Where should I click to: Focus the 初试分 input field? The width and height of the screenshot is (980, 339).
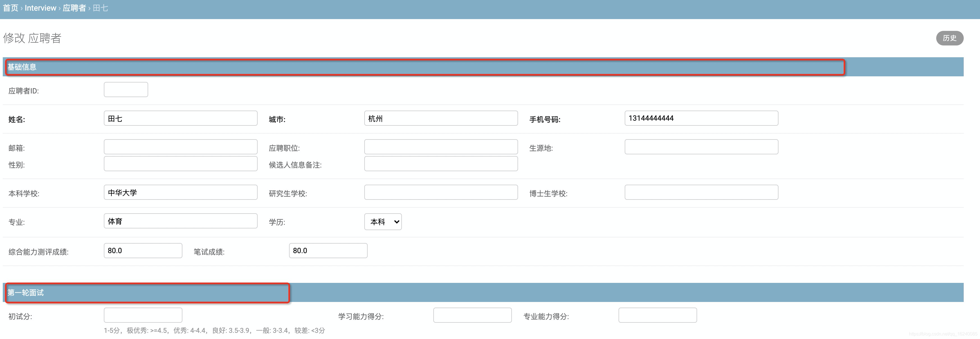pos(143,315)
